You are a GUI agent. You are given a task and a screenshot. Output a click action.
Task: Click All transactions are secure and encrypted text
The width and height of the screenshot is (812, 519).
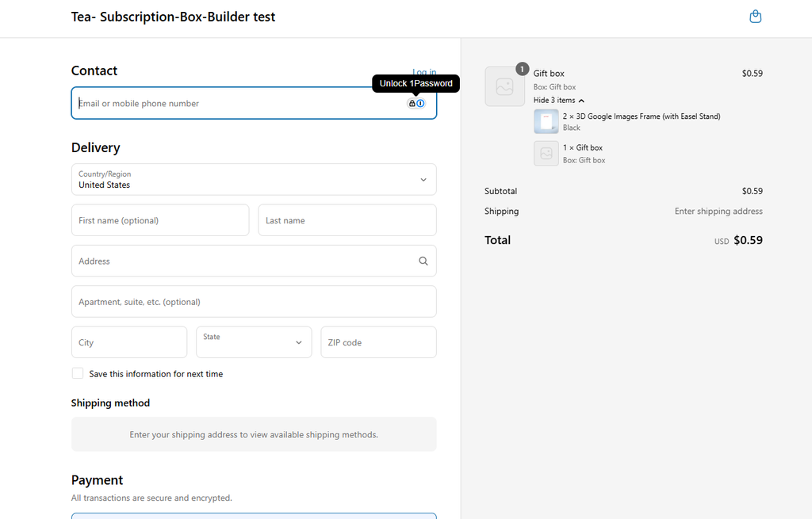coord(151,498)
